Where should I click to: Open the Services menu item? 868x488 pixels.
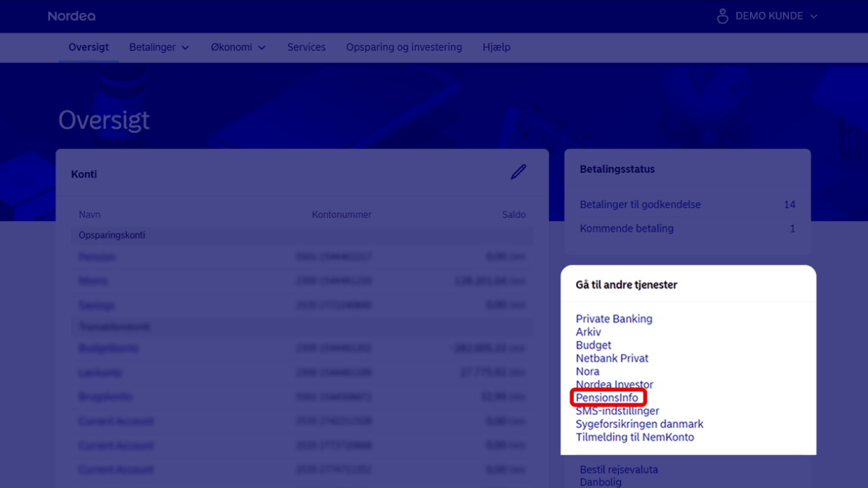click(307, 47)
